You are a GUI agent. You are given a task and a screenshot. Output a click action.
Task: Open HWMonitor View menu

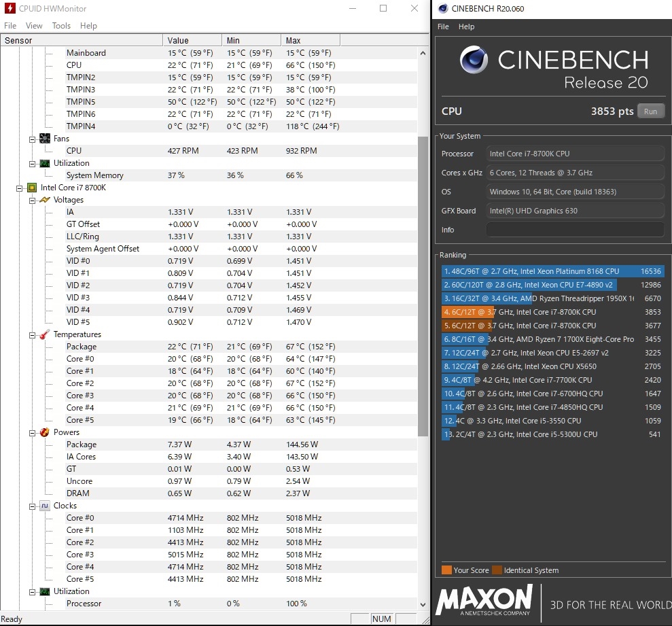pos(34,26)
